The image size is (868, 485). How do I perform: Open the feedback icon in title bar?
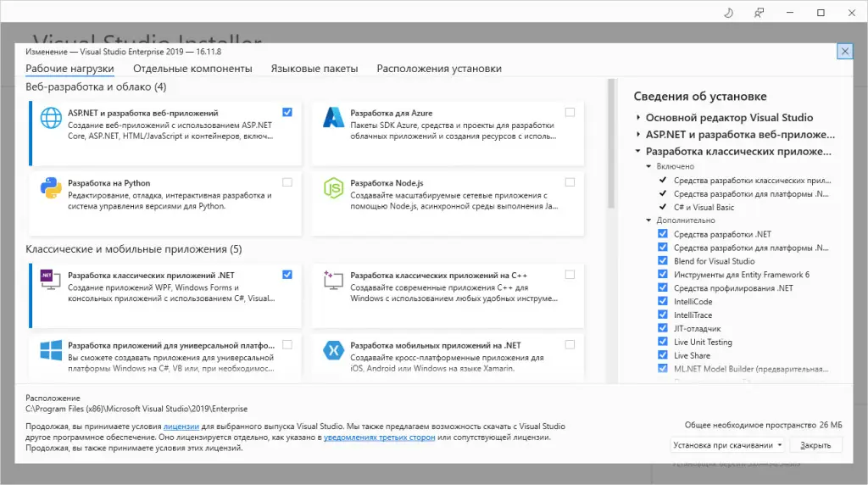(759, 13)
